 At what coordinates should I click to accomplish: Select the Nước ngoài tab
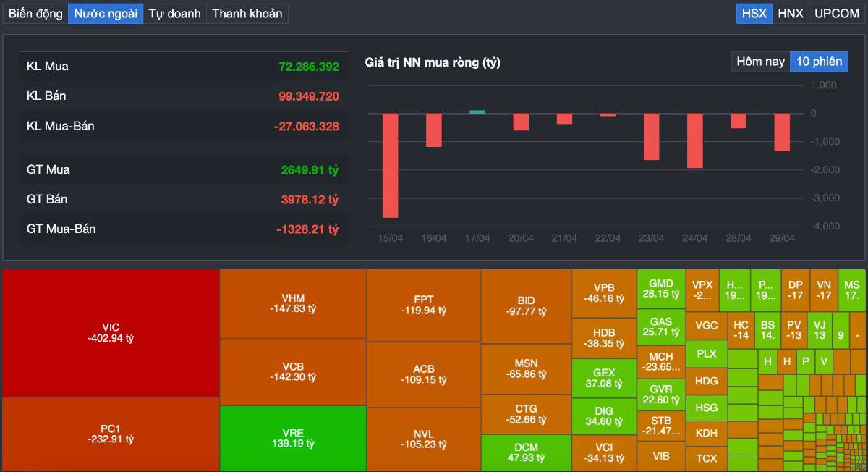pos(106,14)
